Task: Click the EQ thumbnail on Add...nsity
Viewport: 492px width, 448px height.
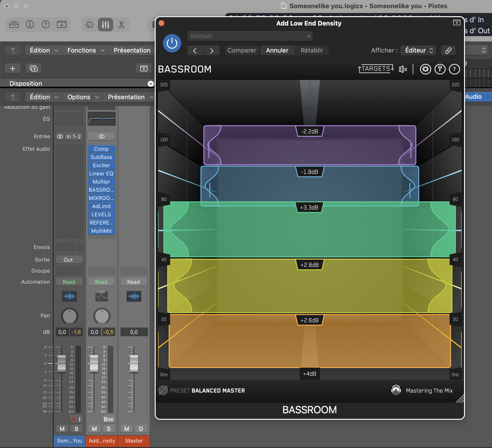Action: coord(101,119)
